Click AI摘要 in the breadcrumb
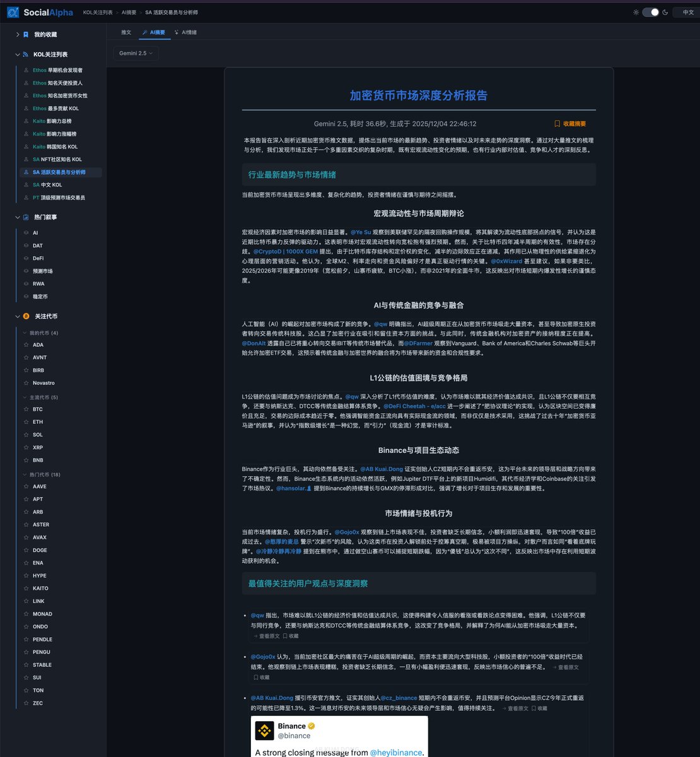 coord(129,13)
